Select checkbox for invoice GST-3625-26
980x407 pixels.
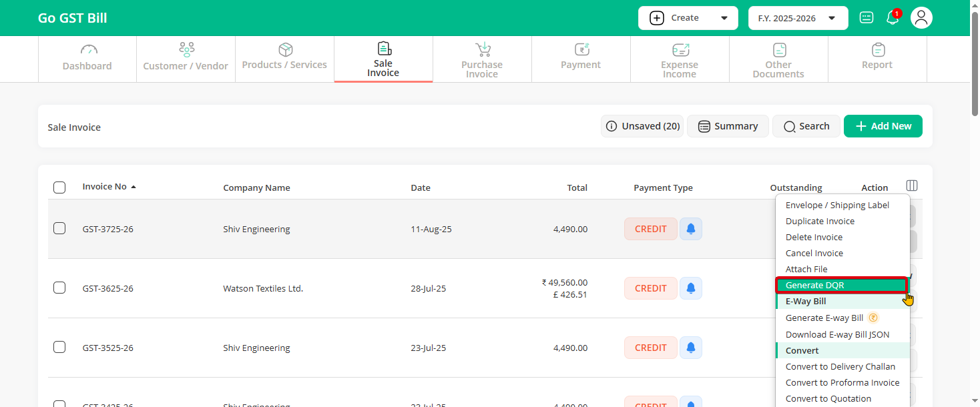[59, 288]
